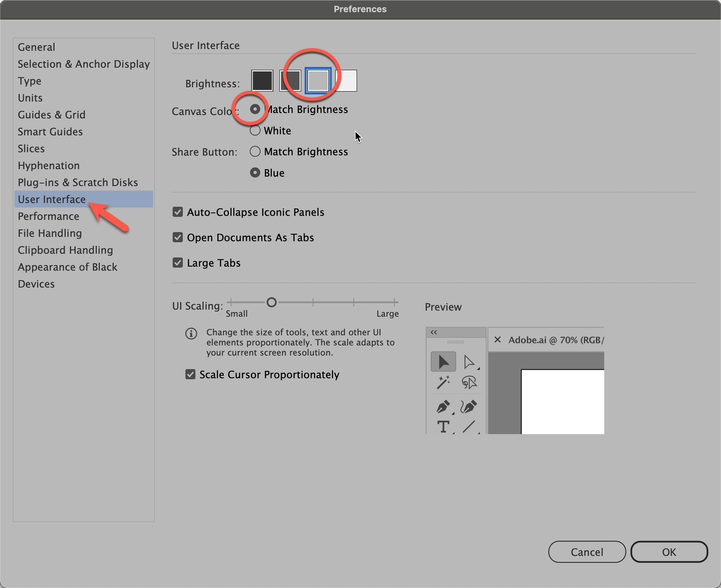Select the Direct Selection tool icon
Image resolution: width=721 pixels, height=588 pixels.
click(x=469, y=362)
